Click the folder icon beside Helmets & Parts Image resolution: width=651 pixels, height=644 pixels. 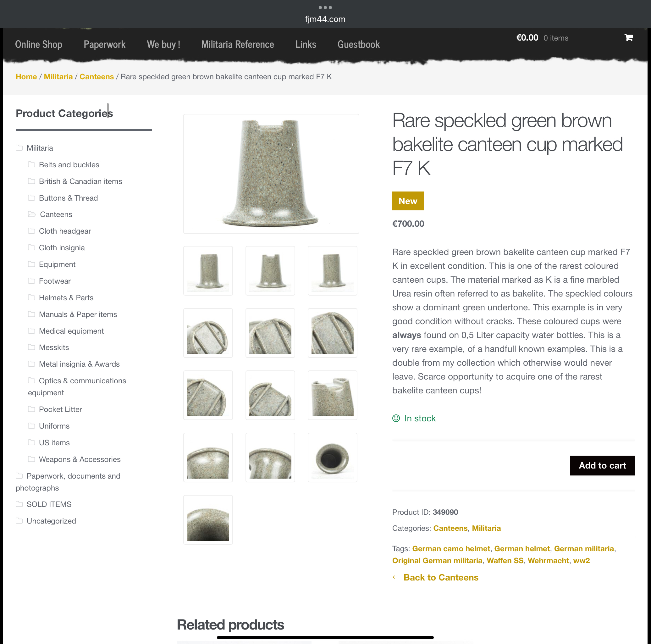pyautogui.click(x=31, y=297)
